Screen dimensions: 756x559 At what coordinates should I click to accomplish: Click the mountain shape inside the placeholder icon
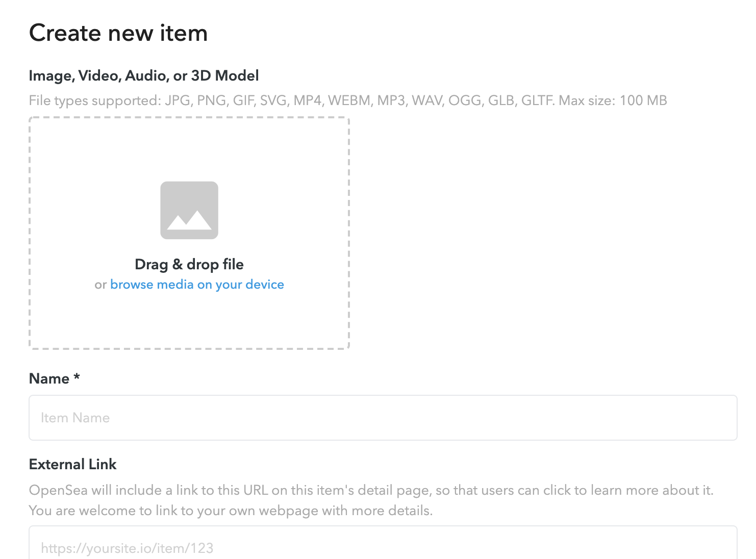[x=189, y=220]
